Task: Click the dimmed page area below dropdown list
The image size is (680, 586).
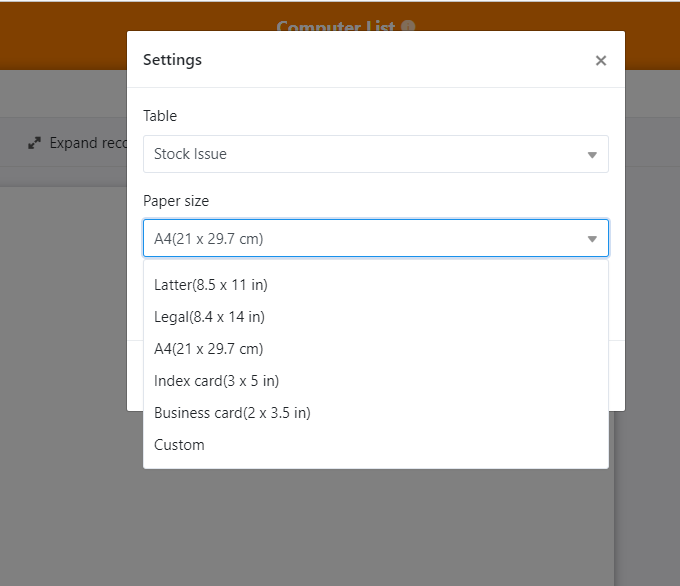Action: [300, 530]
